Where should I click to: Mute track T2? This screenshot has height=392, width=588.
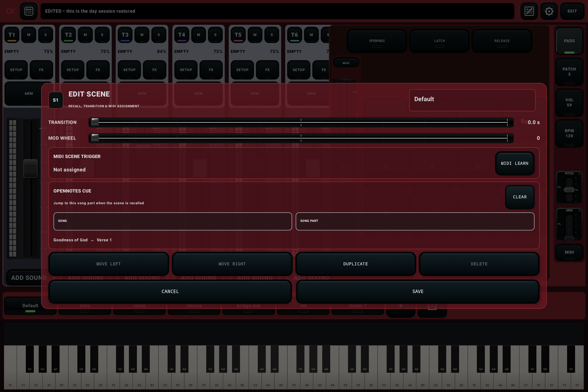point(85,35)
